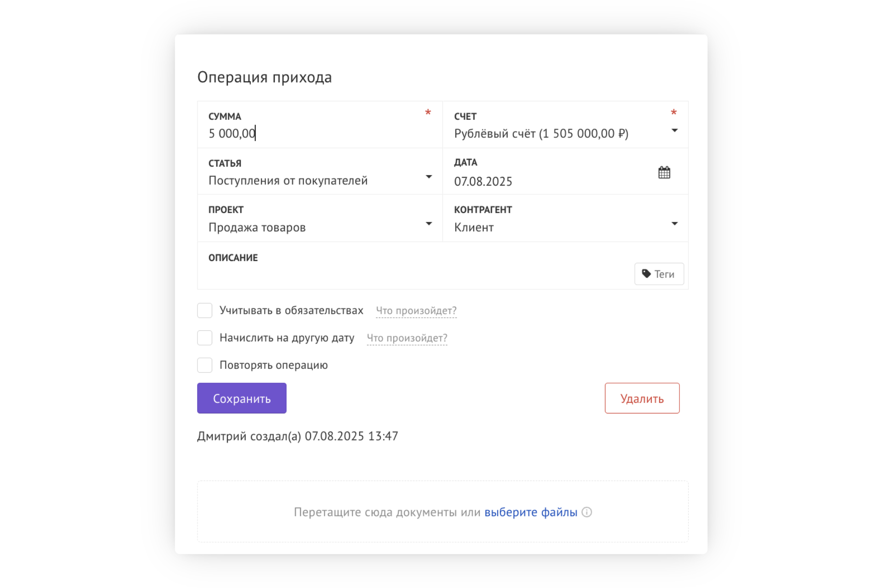Click the tag icon in Теги button

pyautogui.click(x=646, y=274)
